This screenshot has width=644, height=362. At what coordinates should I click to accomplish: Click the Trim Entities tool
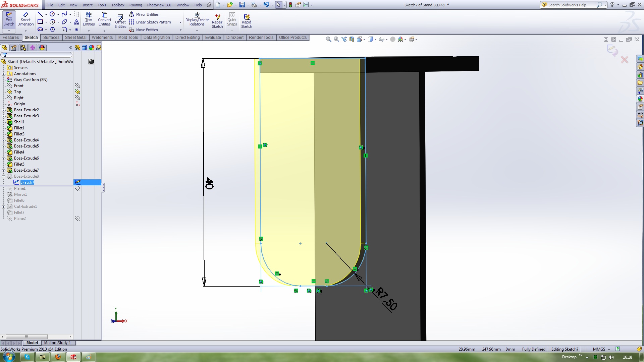point(89,19)
